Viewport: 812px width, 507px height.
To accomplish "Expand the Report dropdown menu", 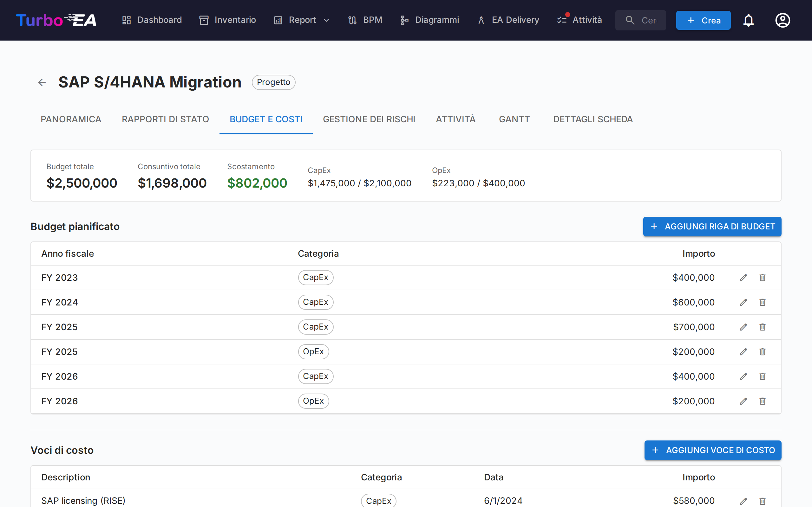I will point(302,20).
